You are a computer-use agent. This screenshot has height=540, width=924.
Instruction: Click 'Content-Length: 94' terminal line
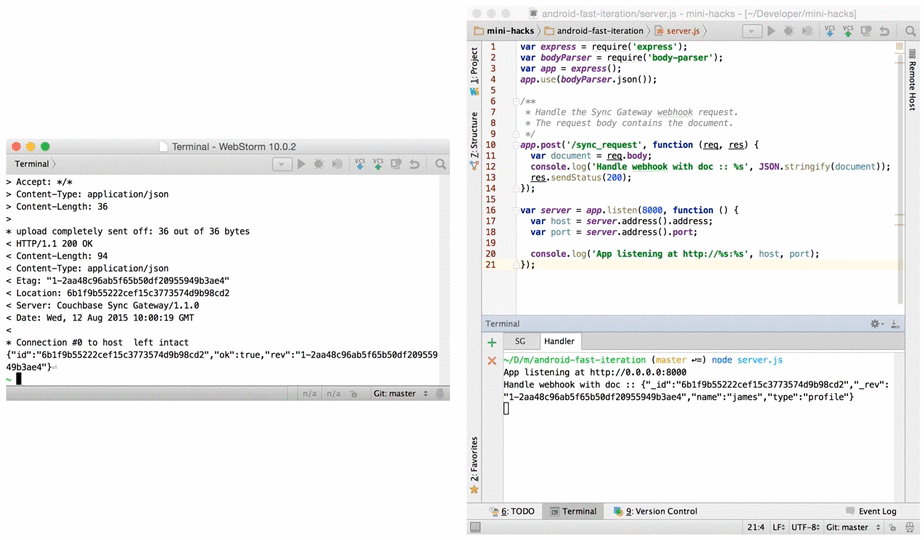pyautogui.click(x=57, y=256)
